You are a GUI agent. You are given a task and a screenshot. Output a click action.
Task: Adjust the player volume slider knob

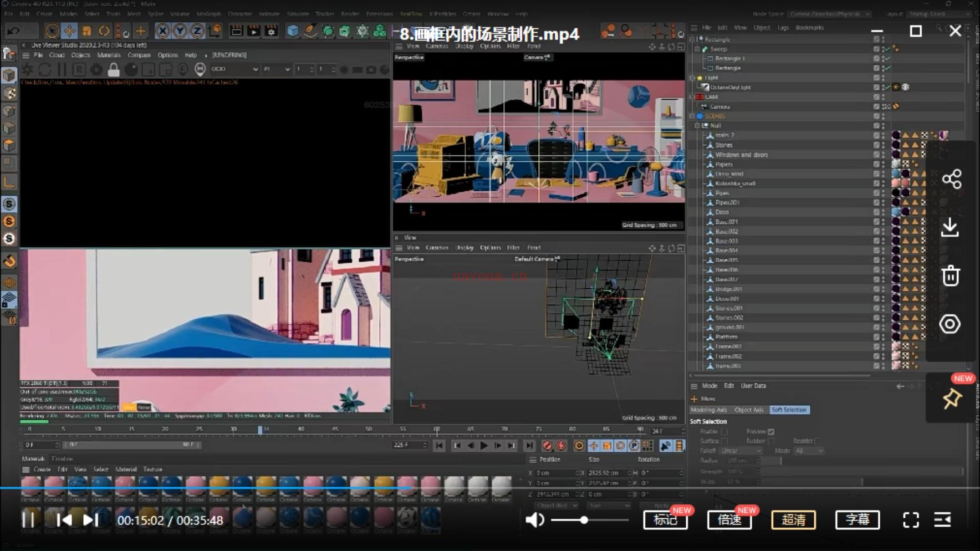584,520
